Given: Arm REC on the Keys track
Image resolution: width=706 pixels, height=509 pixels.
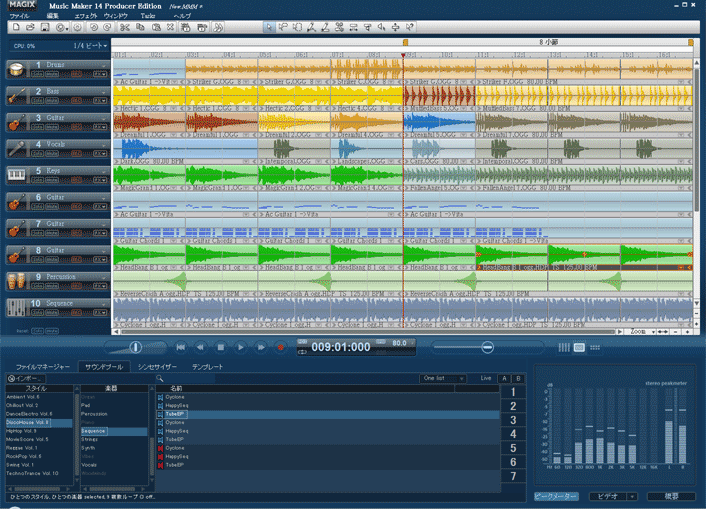Looking at the screenshot, I should (x=76, y=180).
